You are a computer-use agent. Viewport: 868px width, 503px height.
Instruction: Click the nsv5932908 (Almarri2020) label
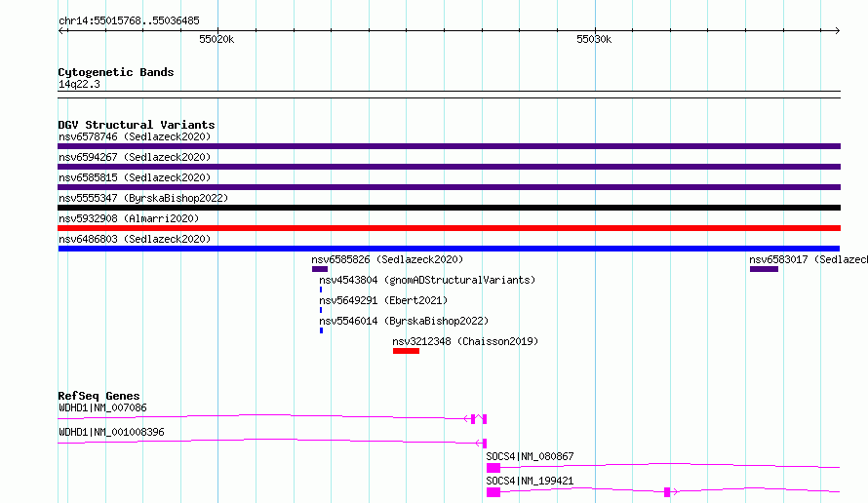129,218
